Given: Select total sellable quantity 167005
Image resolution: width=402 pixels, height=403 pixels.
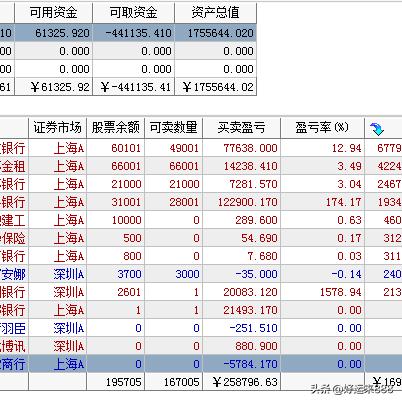Looking at the screenshot, I should pos(173,382).
